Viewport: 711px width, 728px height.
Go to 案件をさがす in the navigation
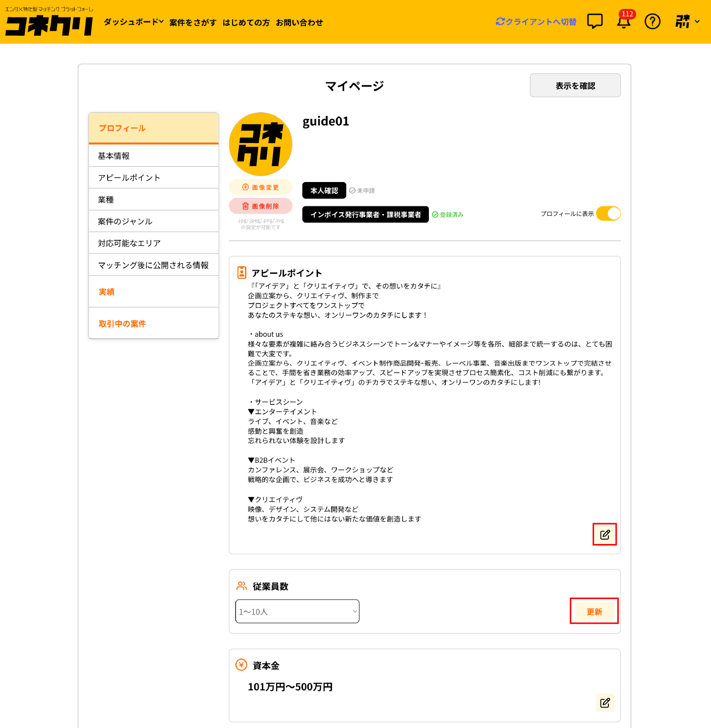(193, 23)
